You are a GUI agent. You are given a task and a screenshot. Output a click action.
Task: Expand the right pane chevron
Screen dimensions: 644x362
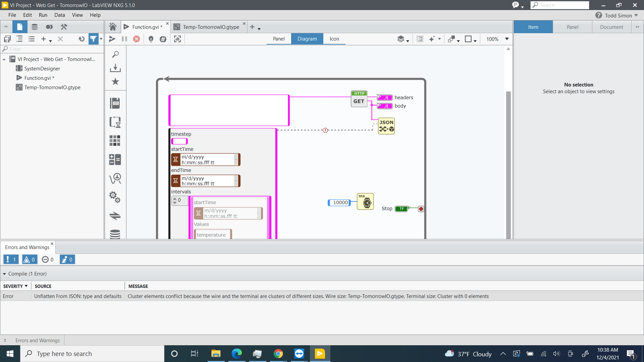pyautogui.click(x=637, y=27)
